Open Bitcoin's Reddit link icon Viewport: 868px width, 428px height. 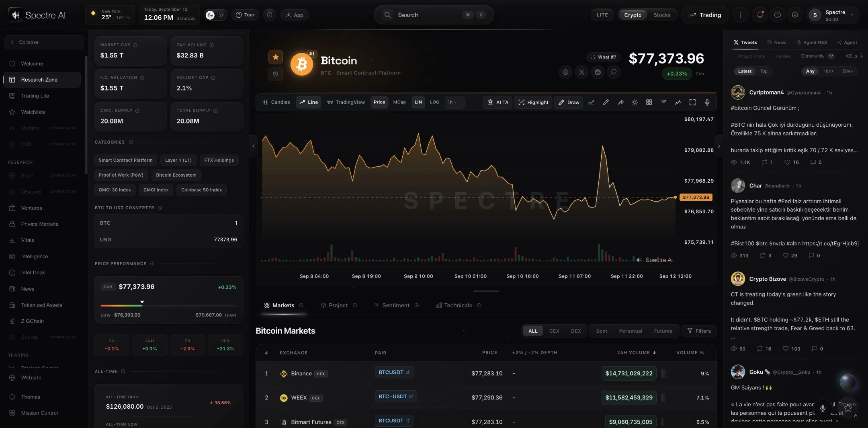point(598,72)
